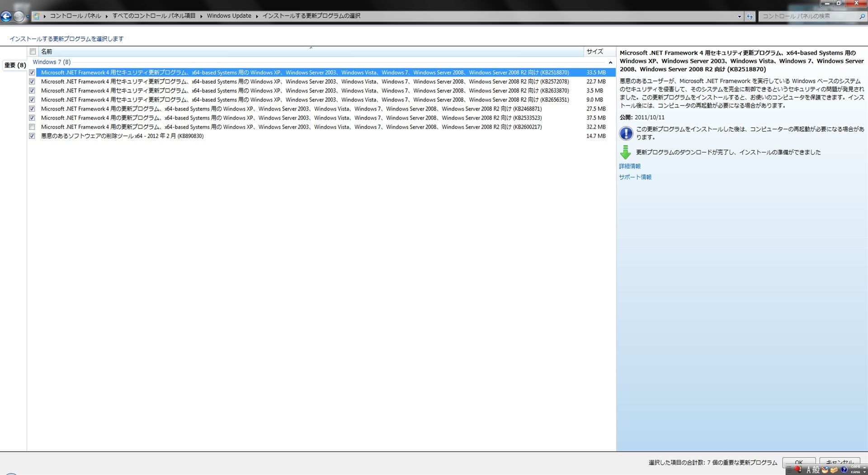
Task: Open the address bar history dropdown
Action: pyautogui.click(x=740, y=16)
